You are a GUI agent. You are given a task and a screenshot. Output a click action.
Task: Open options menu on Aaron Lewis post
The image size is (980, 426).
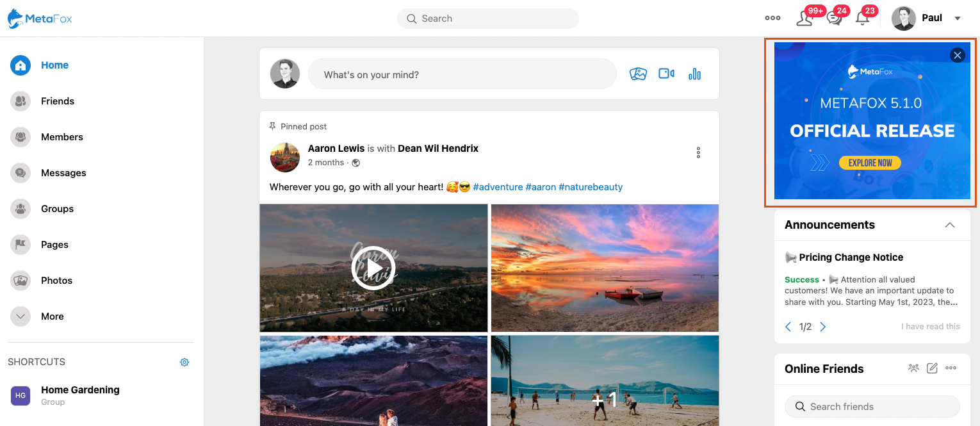click(x=698, y=152)
